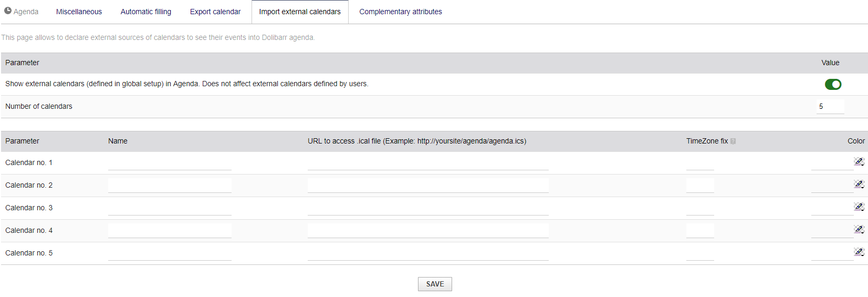Open color picker icon for Calendar no. 1

pos(859,161)
